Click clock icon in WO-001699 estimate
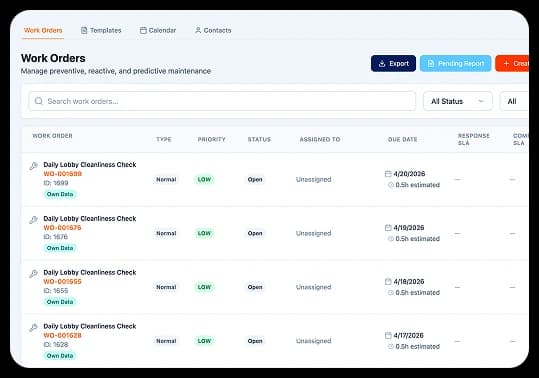Image resolution: width=539 pixels, height=378 pixels. point(391,185)
